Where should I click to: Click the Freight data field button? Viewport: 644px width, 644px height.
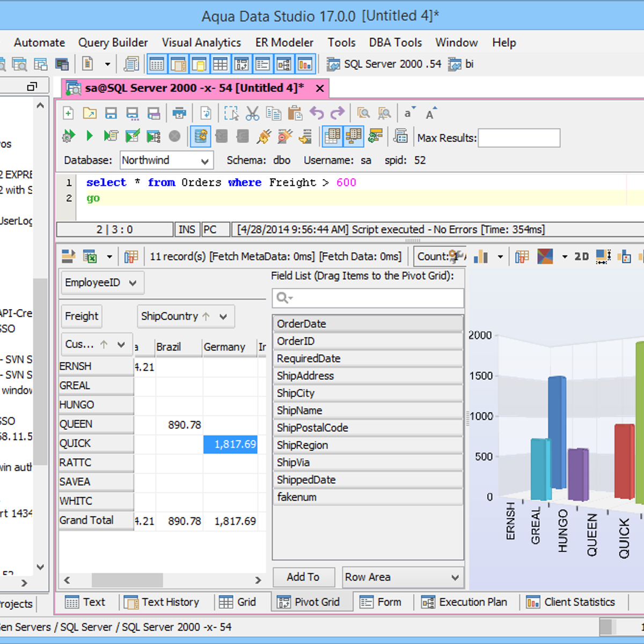[82, 316]
